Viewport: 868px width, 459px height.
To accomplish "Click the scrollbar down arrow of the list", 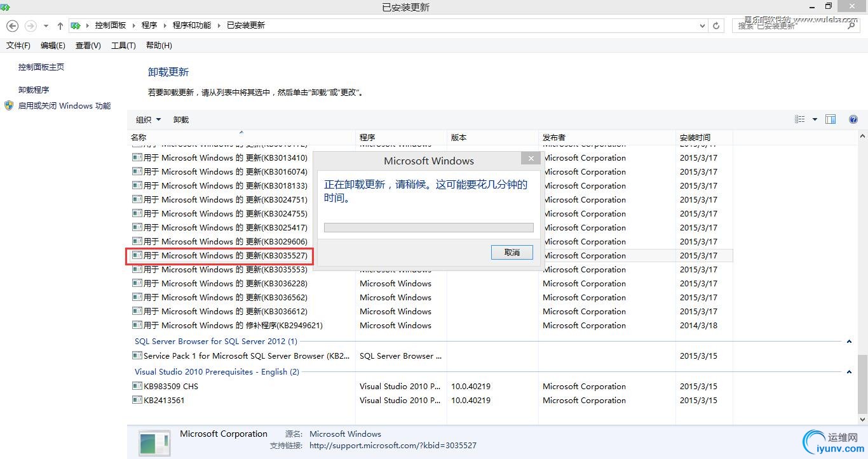I will tap(862, 420).
